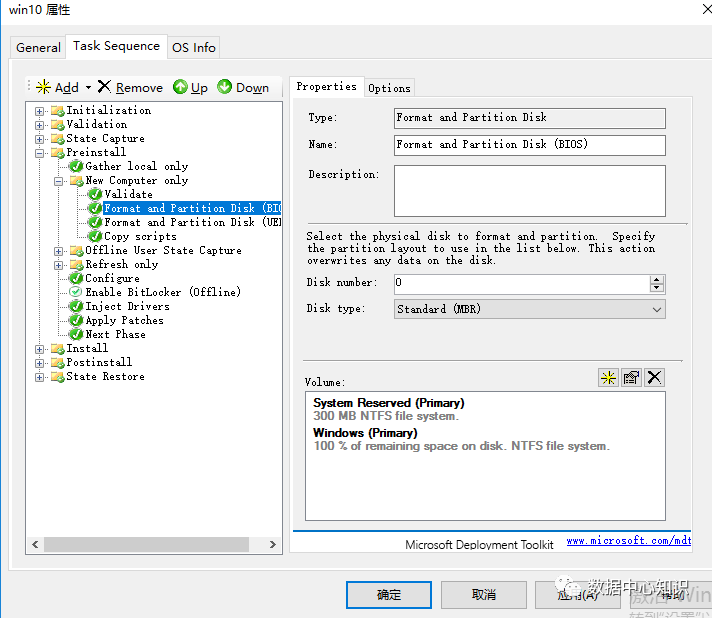Select Enable BitLocker (Offline) step

pyautogui.click(x=163, y=292)
